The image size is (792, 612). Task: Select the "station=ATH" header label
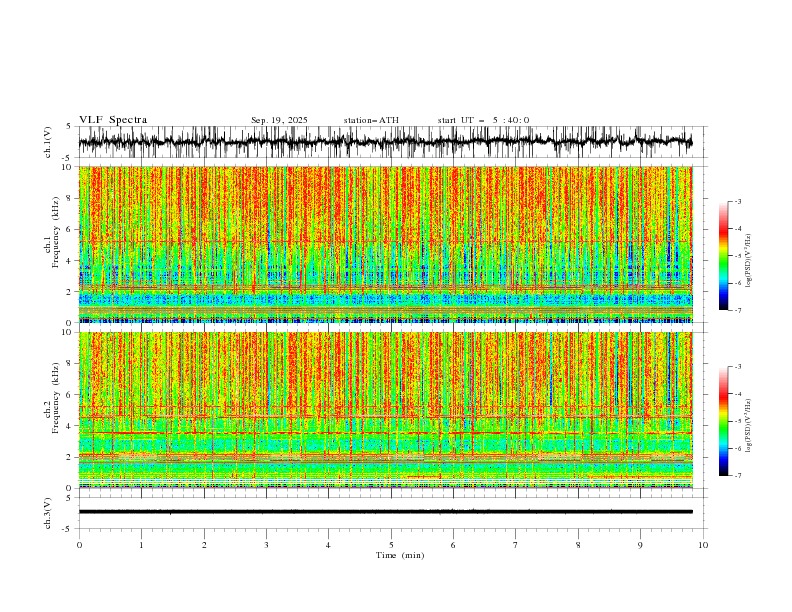coord(371,120)
